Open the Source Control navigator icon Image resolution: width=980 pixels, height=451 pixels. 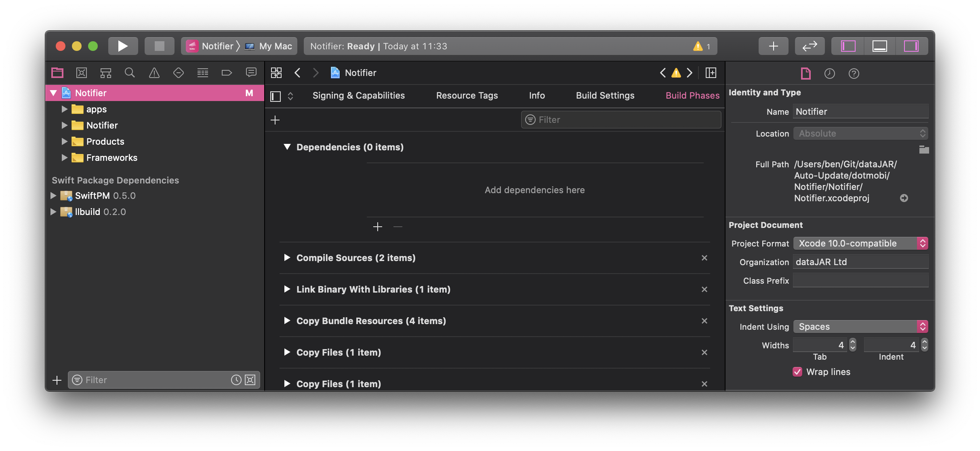[x=82, y=73]
